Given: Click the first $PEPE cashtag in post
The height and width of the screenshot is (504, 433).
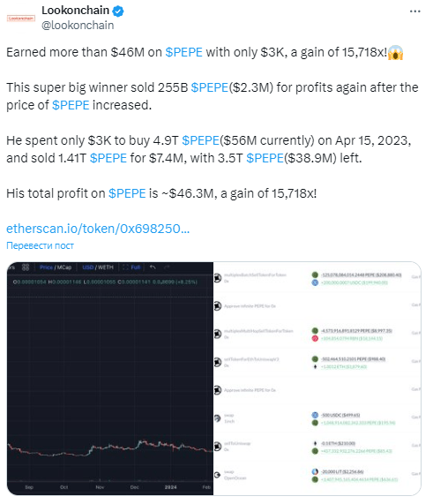Looking at the screenshot, I should (183, 52).
